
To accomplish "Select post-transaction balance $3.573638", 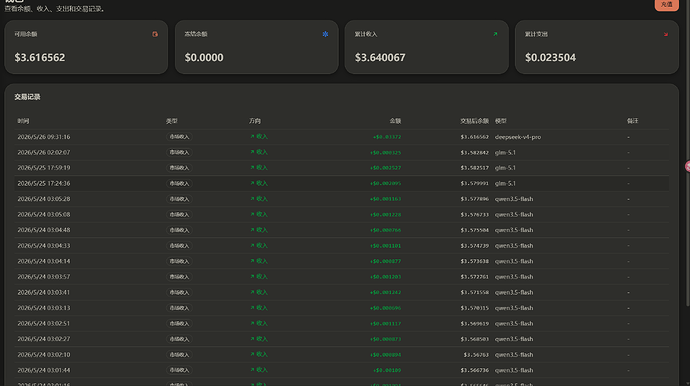I will 474,261.
